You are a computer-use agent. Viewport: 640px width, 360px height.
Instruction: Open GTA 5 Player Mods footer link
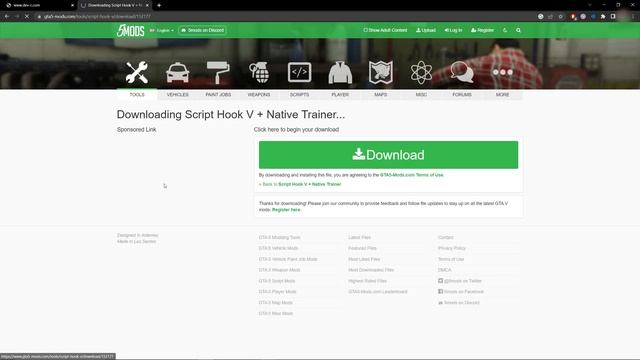click(278, 292)
